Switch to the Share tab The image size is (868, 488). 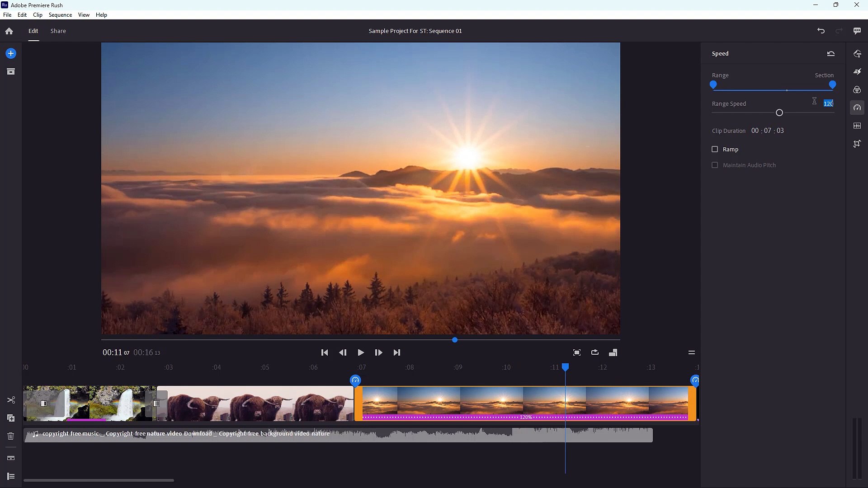click(58, 31)
